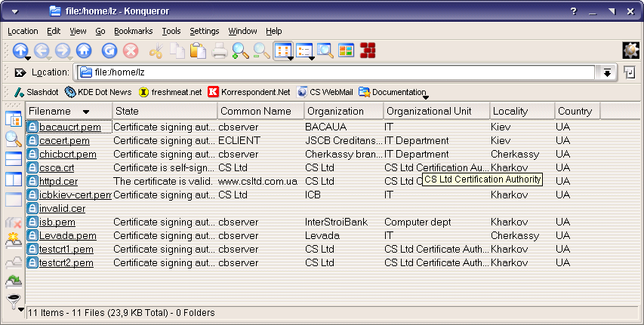Click the top sidebar tree view icon
644x325 pixels.
point(13,119)
